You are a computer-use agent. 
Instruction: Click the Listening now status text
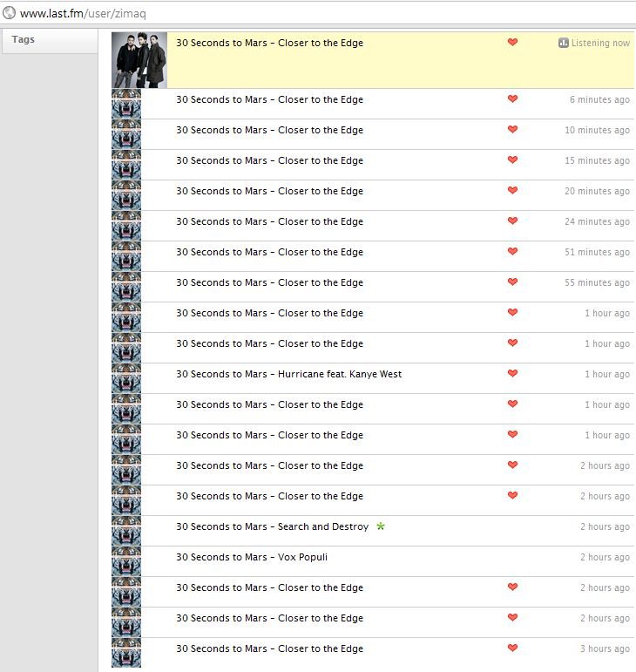point(600,43)
